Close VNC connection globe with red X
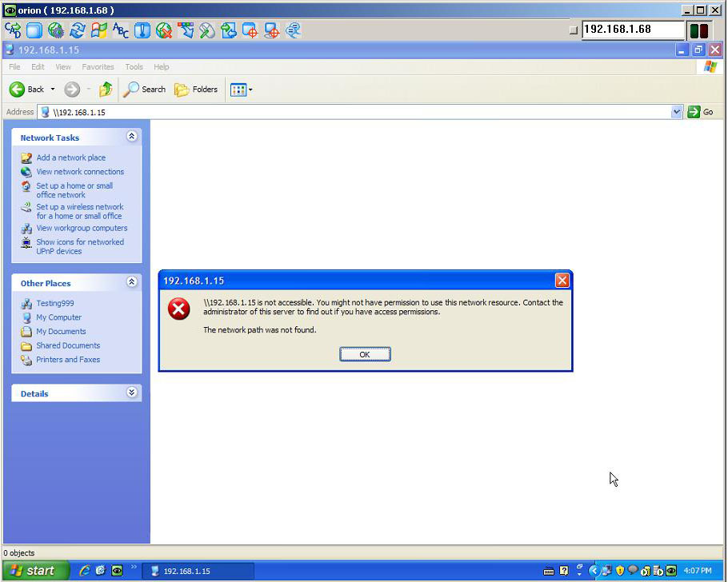The width and height of the screenshot is (728, 582). (x=164, y=30)
